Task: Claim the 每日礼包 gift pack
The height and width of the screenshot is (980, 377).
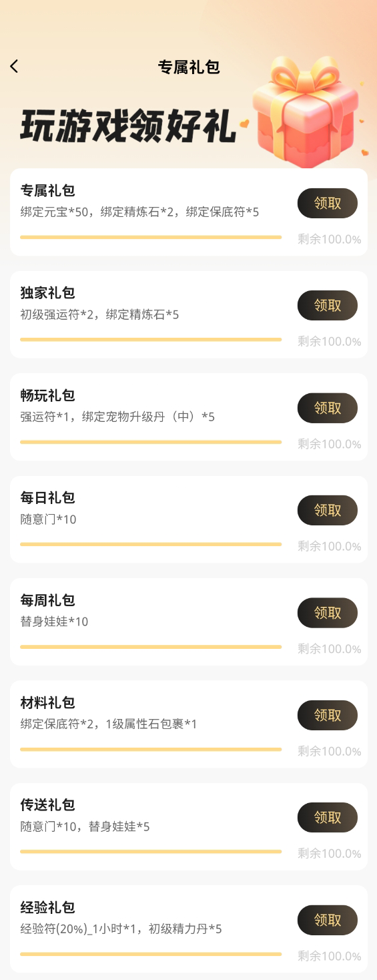Action: 327,511
